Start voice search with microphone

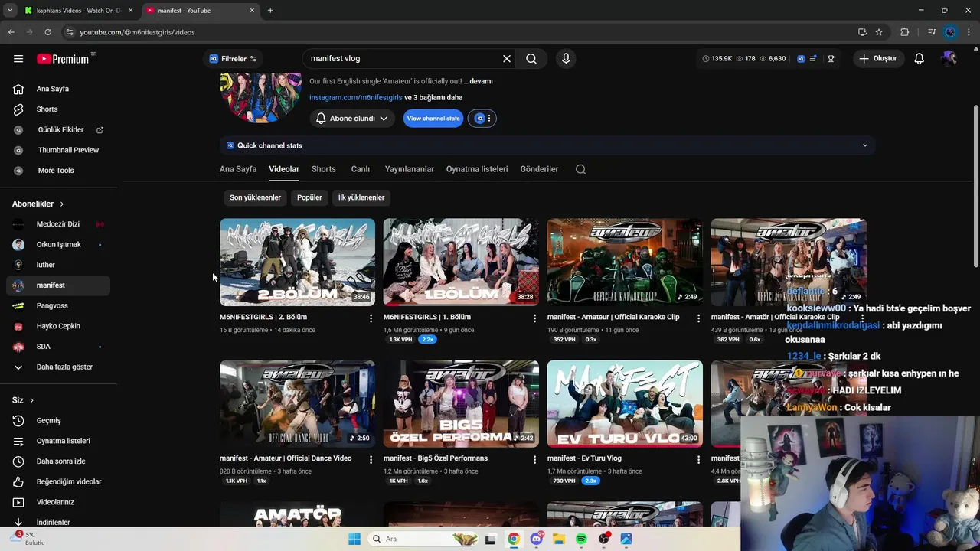[566, 59]
